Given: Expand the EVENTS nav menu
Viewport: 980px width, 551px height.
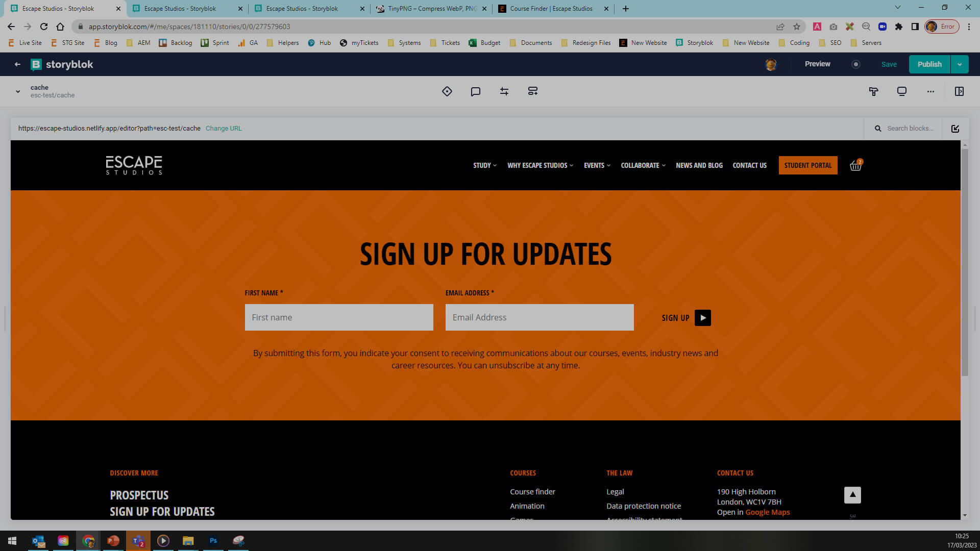Looking at the screenshot, I should pyautogui.click(x=597, y=165).
